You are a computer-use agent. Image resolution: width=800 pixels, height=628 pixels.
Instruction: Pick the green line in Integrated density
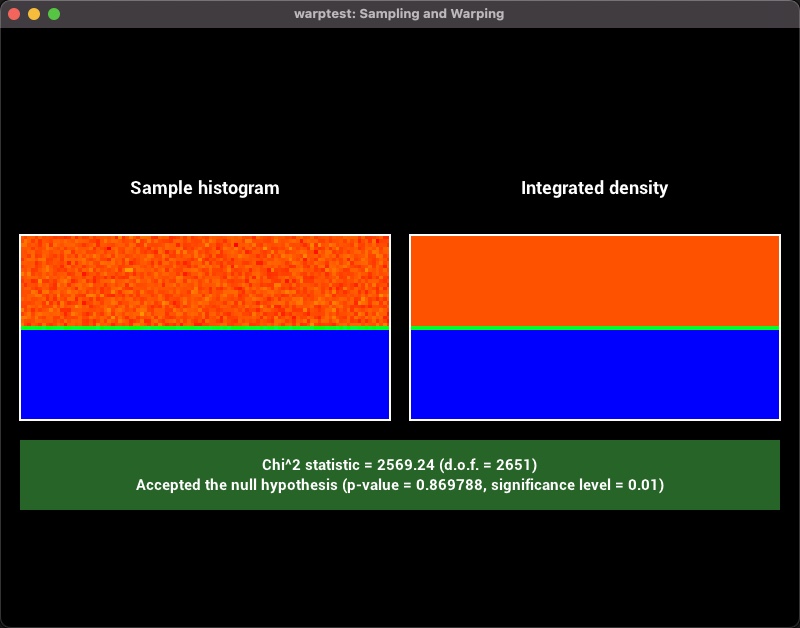pyautogui.click(x=594, y=327)
